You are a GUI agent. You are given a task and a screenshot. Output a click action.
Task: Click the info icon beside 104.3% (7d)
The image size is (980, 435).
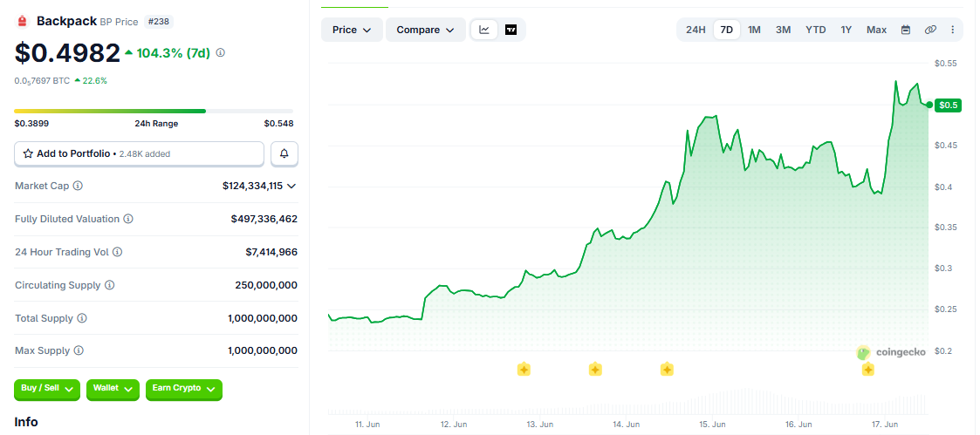(221, 53)
